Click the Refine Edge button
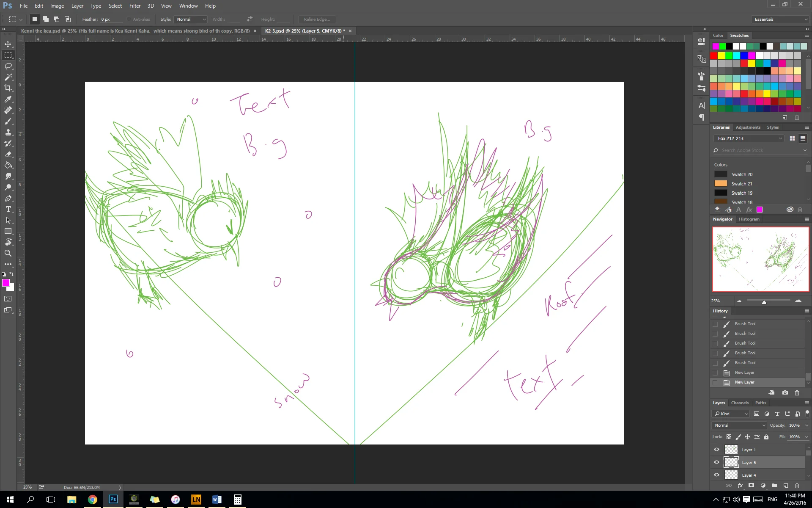812x508 pixels. pyautogui.click(x=317, y=19)
